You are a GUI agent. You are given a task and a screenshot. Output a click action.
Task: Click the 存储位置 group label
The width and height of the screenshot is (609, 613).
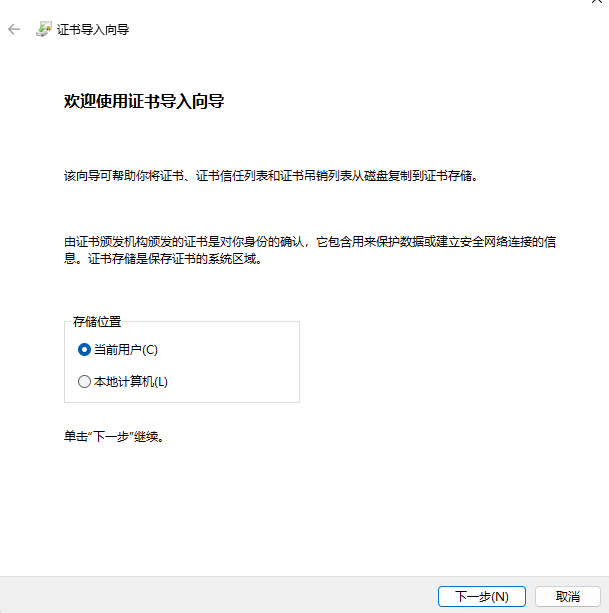click(97, 322)
